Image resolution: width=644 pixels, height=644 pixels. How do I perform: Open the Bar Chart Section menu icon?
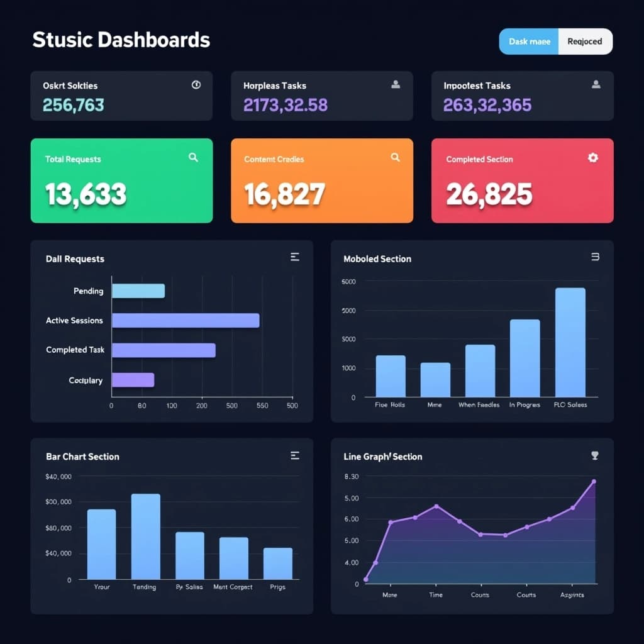tap(295, 455)
